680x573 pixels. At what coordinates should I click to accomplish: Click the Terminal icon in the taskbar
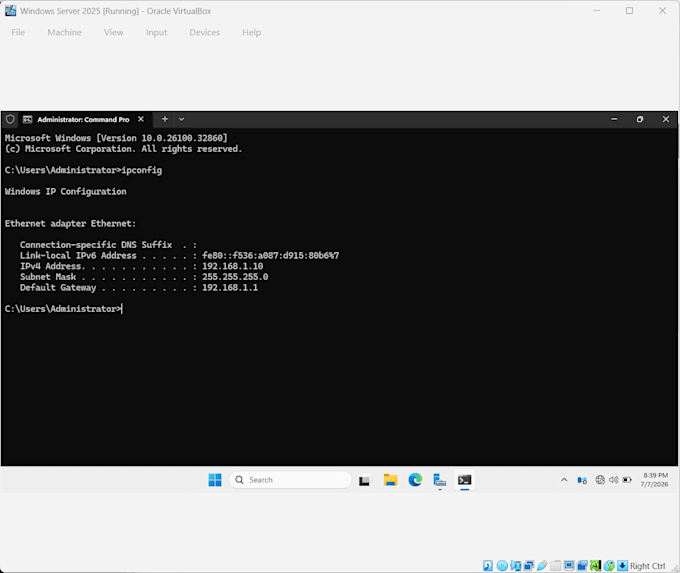[464, 480]
